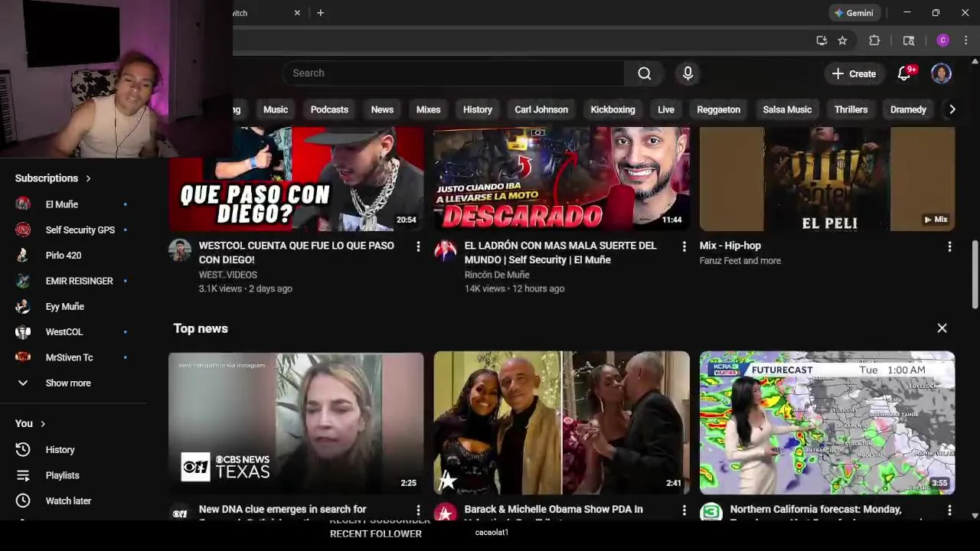Viewport: 980px width, 551px height.
Task: Open the notifications bell
Action: tap(904, 73)
